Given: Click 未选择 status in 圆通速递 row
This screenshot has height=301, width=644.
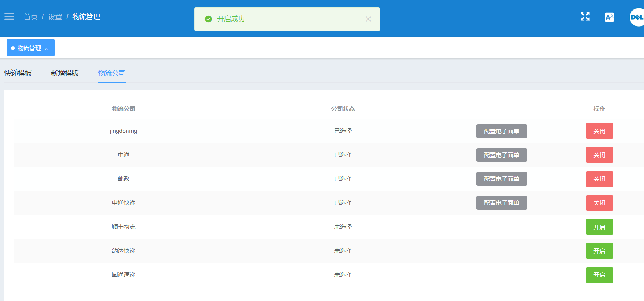Looking at the screenshot, I should coord(343,275).
